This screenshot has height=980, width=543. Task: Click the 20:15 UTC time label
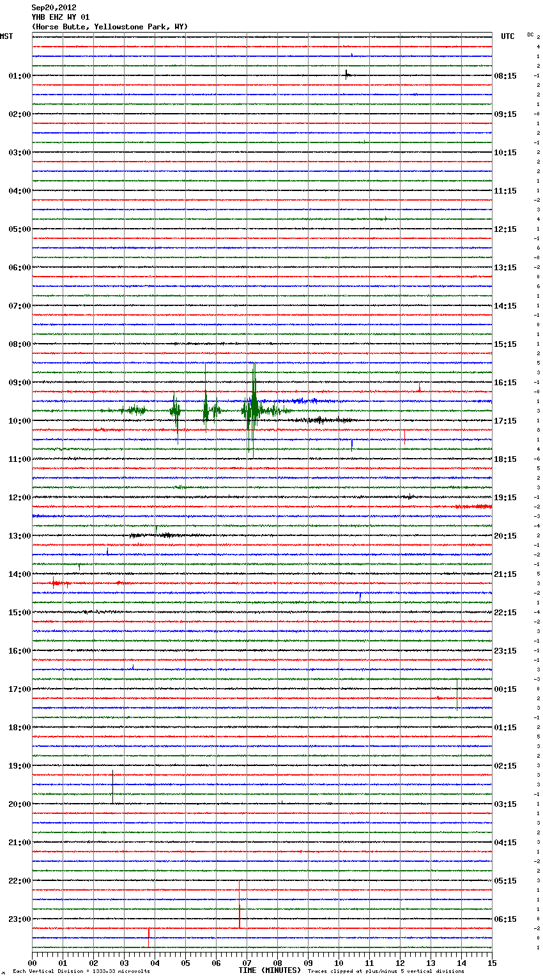point(505,536)
